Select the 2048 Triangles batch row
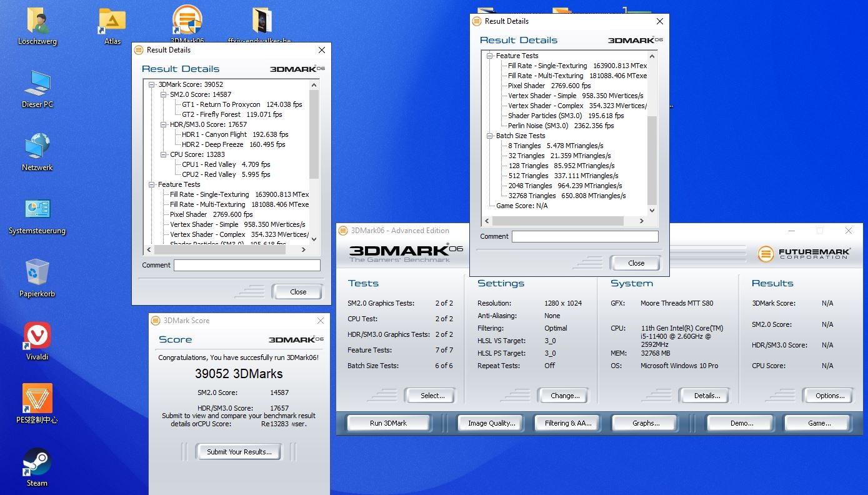This screenshot has width=868, height=495. (x=566, y=186)
